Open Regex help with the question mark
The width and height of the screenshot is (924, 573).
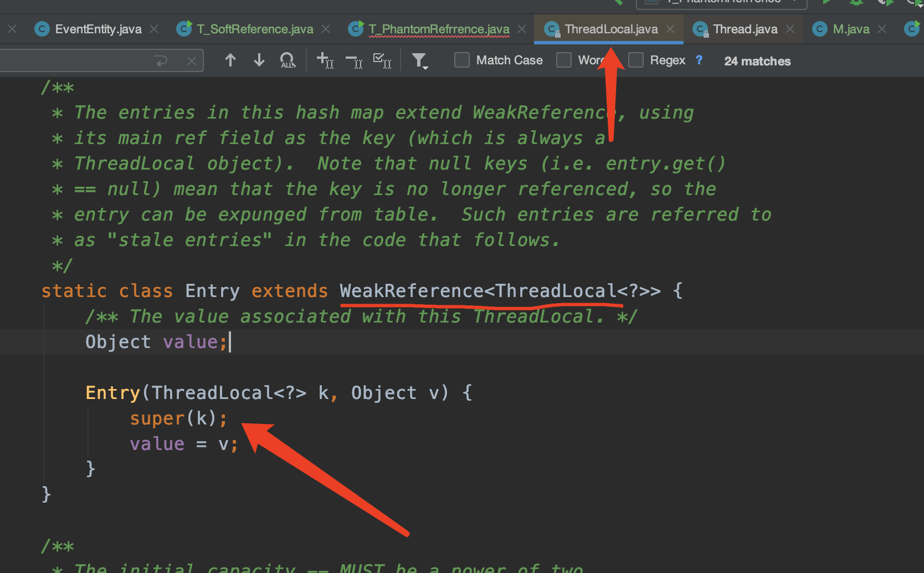click(x=699, y=60)
